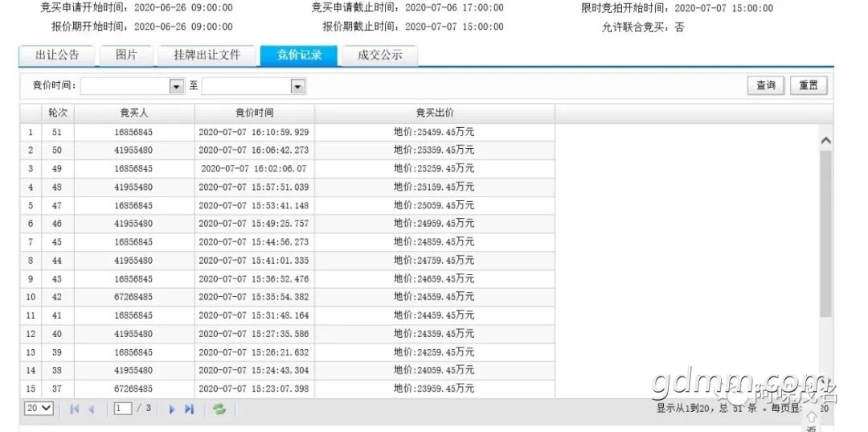This screenshot has height=432, width=868.
Task: Select bid price 地价:24359.45万元
Action: (x=434, y=334)
